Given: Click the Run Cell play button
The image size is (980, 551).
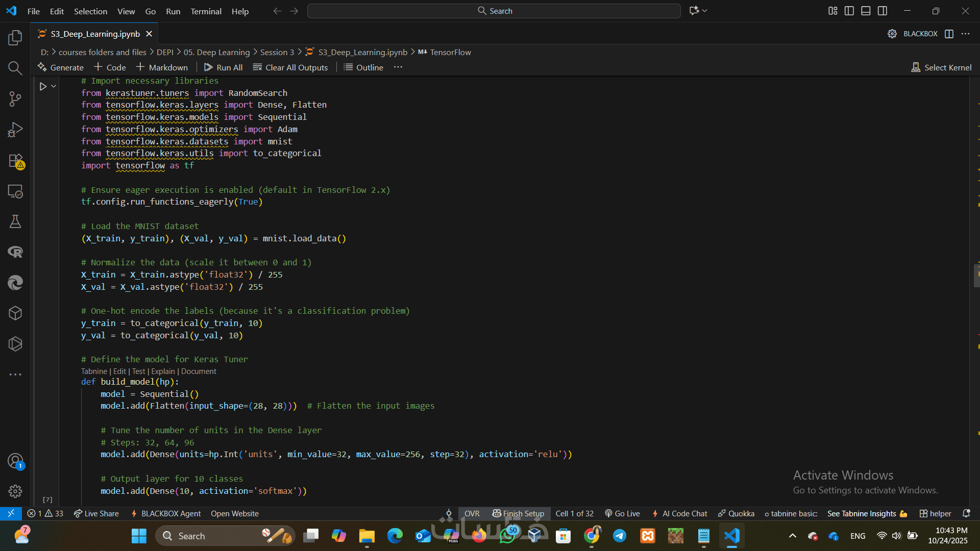Looking at the screenshot, I should tap(43, 87).
